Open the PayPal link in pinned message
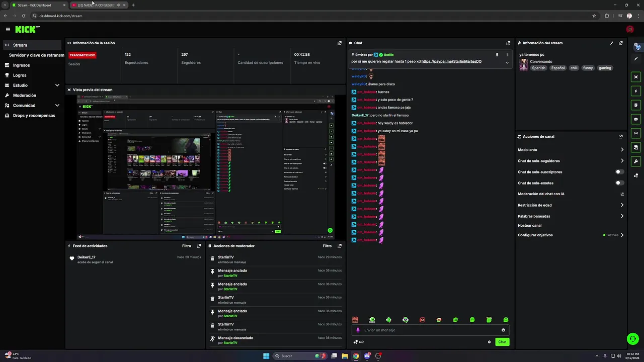644x362 pixels. [451, 61]
